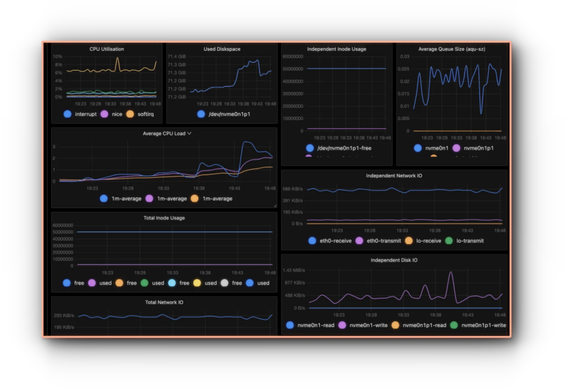Image resolution: width=565 pixels, height=392 pixels.
Task: Click the orange-dotted free label in Total Inode Usage
Action: point(131,283)
